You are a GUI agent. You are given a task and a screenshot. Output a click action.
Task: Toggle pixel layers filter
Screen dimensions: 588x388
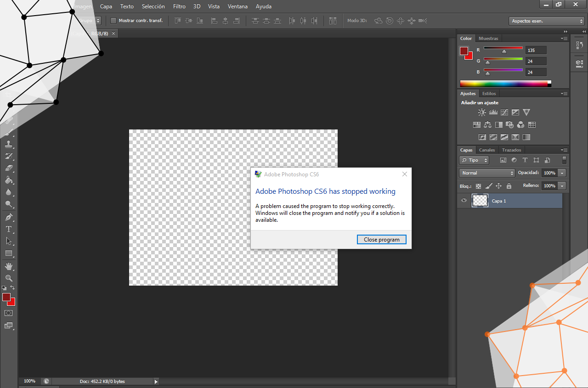(503, 160)
